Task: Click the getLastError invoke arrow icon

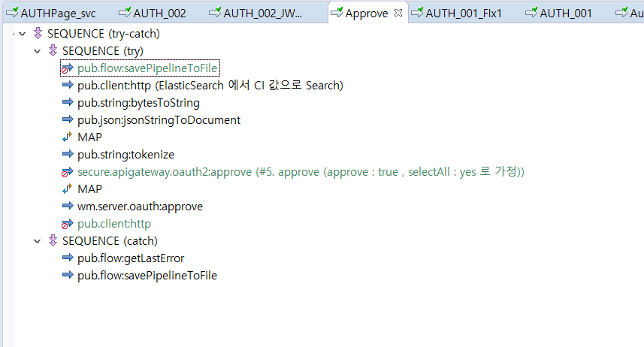Action: [x=68, y=258]
